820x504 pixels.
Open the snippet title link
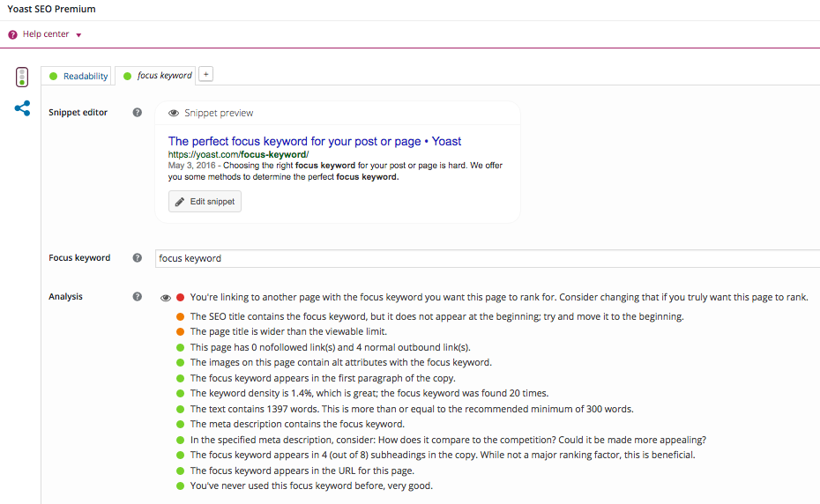[x=314, y=141]
